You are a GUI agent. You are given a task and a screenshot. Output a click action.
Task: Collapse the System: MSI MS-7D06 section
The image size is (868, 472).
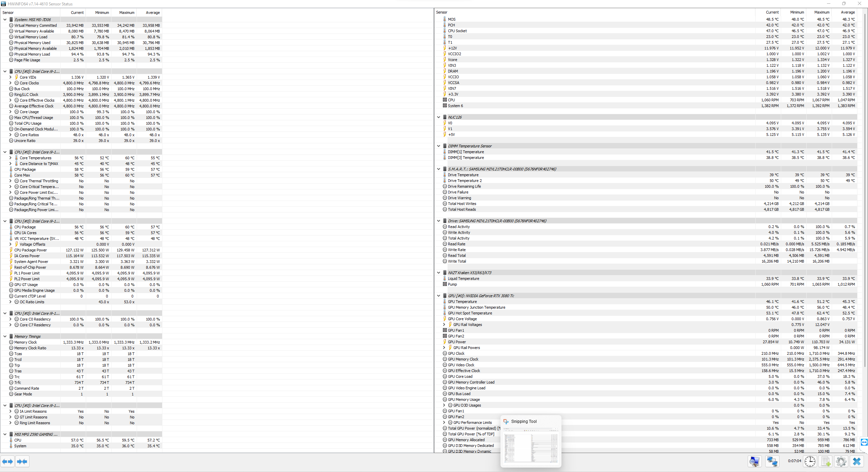(x=5, y=20)
